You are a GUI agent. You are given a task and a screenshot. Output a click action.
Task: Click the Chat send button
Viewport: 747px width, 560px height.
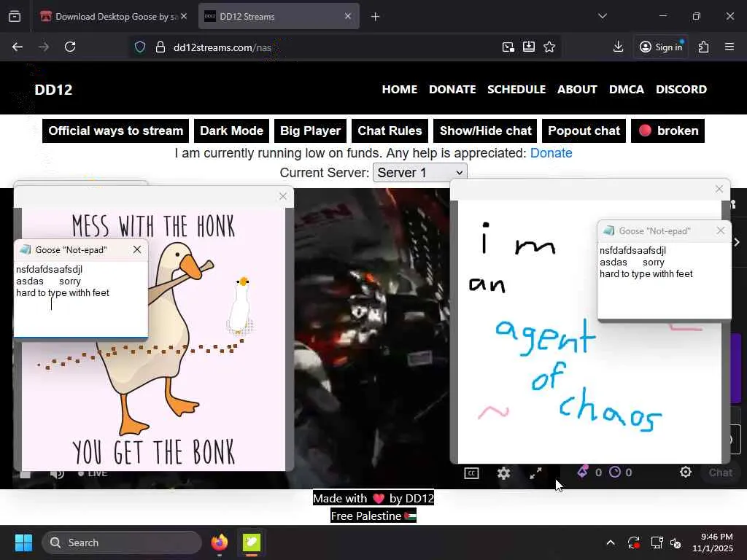[x=720, y=472]
